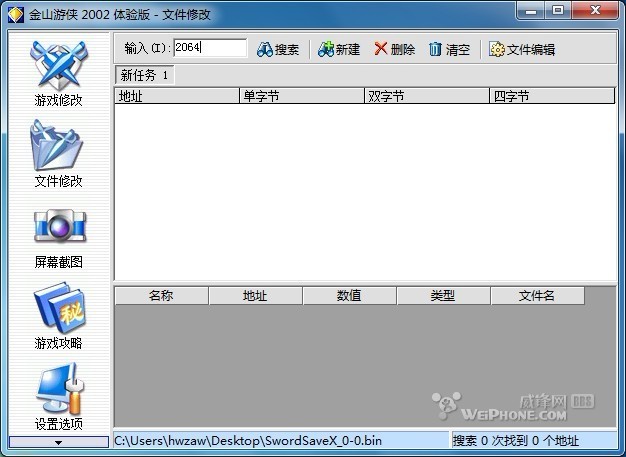The image size is (626, 457).
Task: Click the 地址 column header in results list
Action: [x=177, y=96]
